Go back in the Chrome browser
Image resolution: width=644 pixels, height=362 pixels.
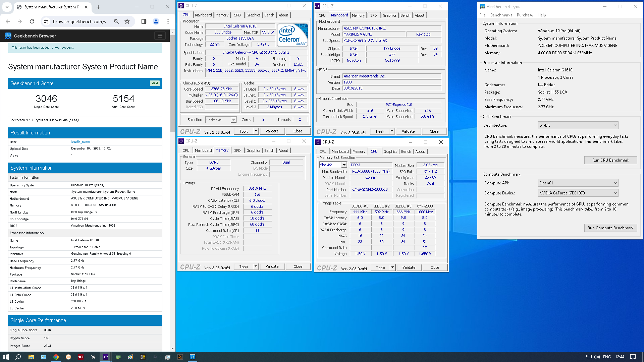click(8, 21)
